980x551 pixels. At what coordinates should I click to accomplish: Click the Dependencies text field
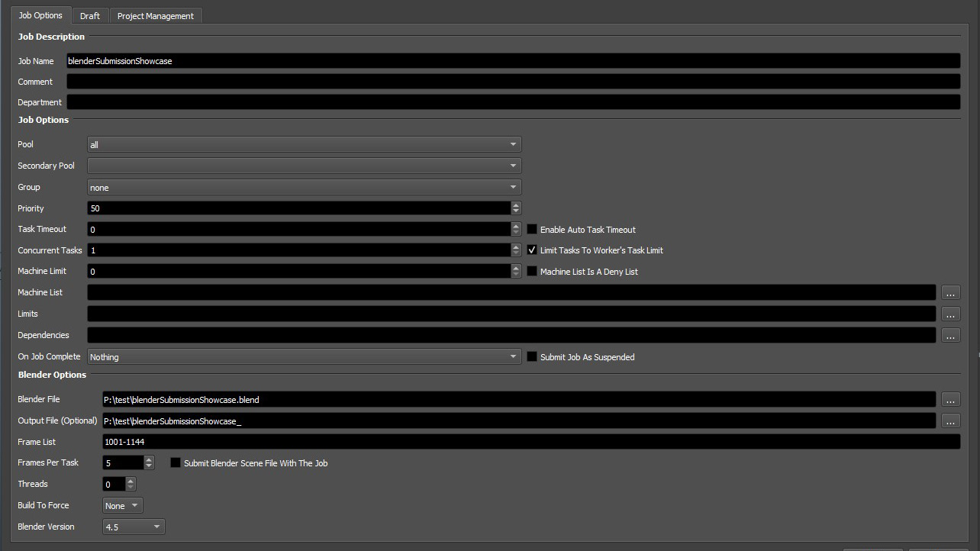pyautogui.click(x=511, y=335)
